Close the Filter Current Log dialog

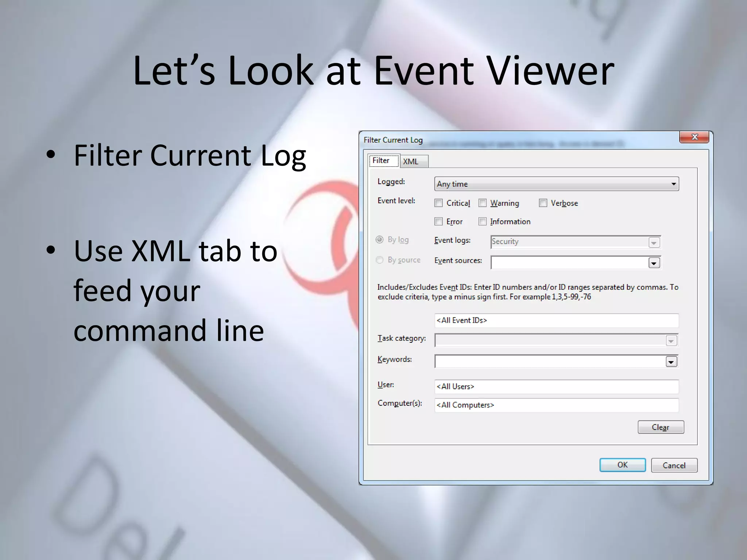point(694,137)
